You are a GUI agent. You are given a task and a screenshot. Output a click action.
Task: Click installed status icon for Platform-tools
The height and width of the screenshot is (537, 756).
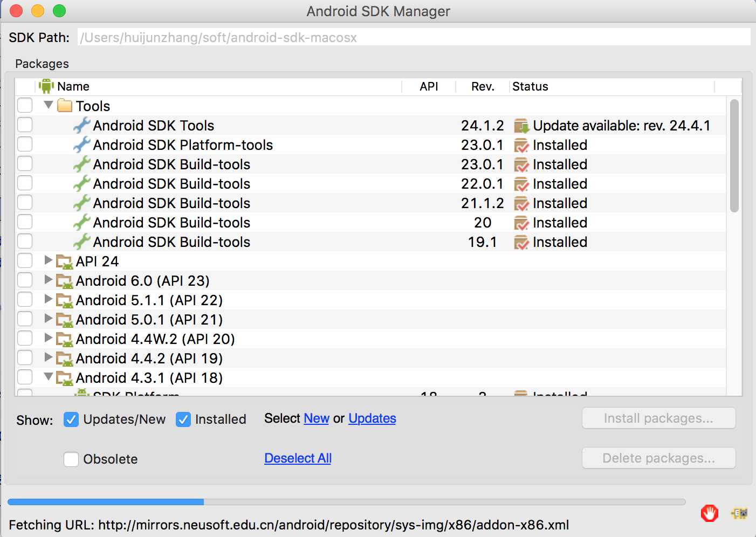pyautogui.click(x=521, y=146)
